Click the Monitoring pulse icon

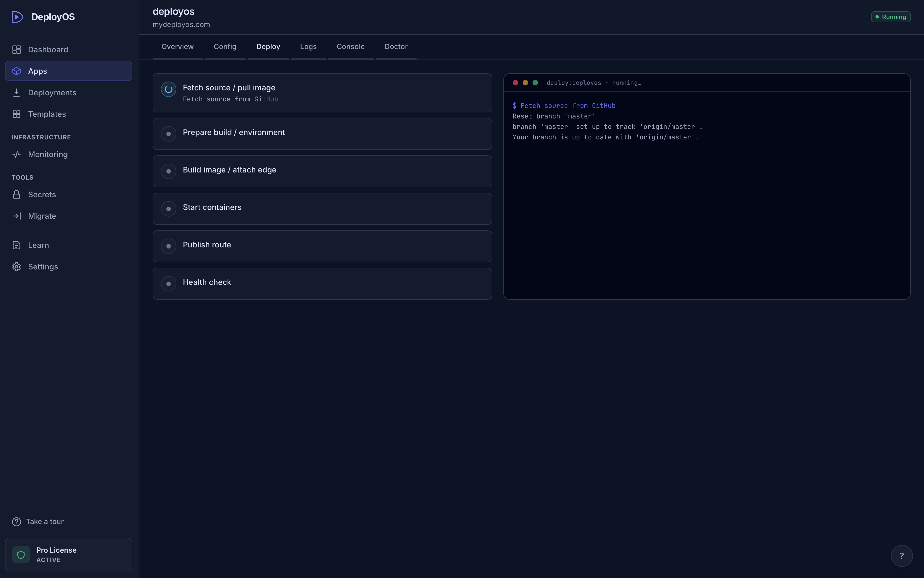pos(17,155)
